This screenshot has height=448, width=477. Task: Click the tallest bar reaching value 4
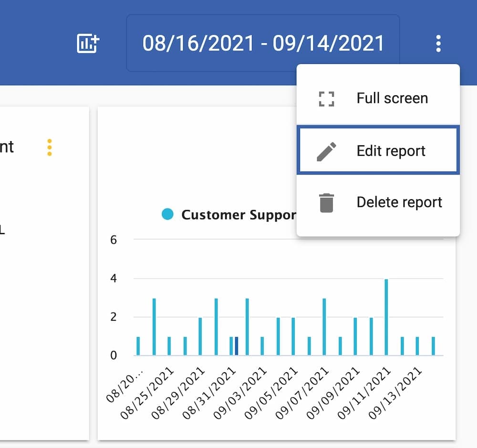pos(386,317)
